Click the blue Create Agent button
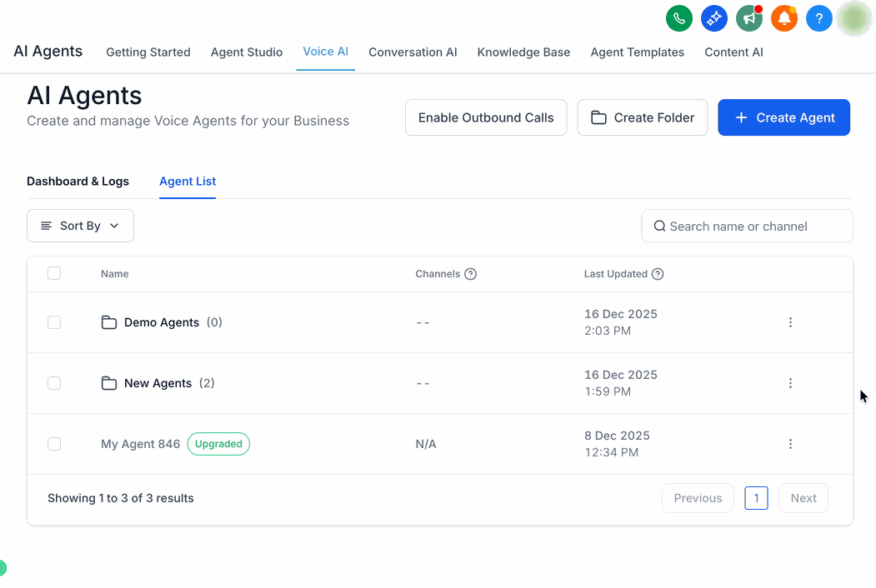The width and height of the screenshot is (876, 588). [783, 117]
